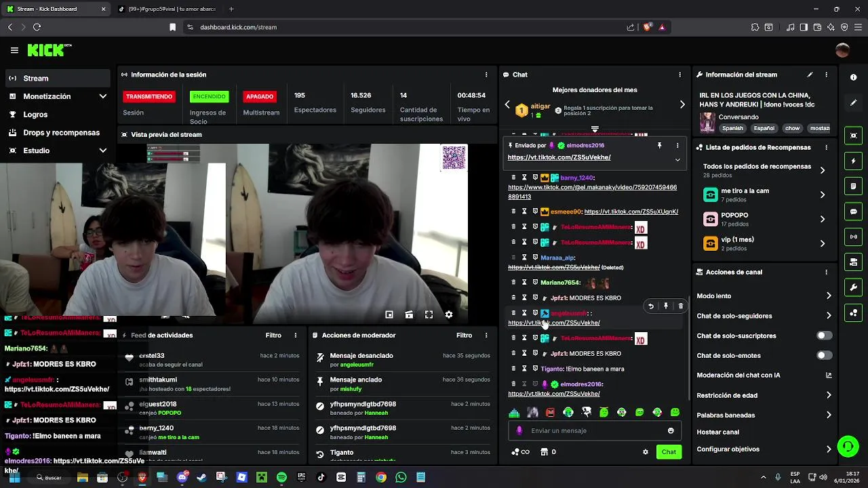Click the Enviar un mensaje input field

pos(595,430)
